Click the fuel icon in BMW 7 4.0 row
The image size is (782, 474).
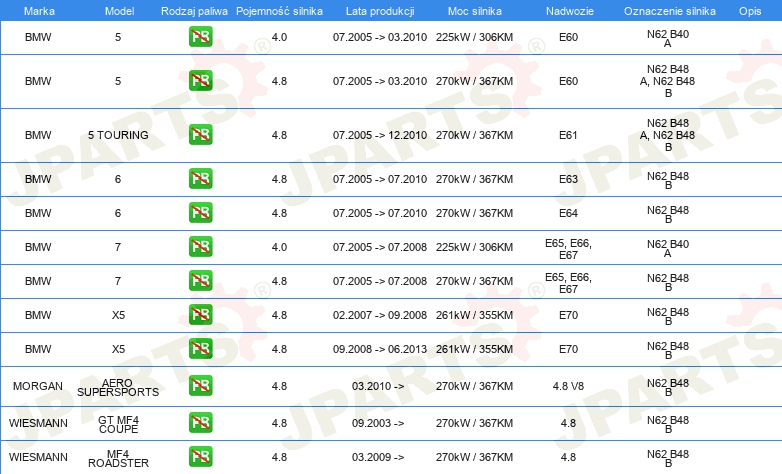[x=200, y=246]
